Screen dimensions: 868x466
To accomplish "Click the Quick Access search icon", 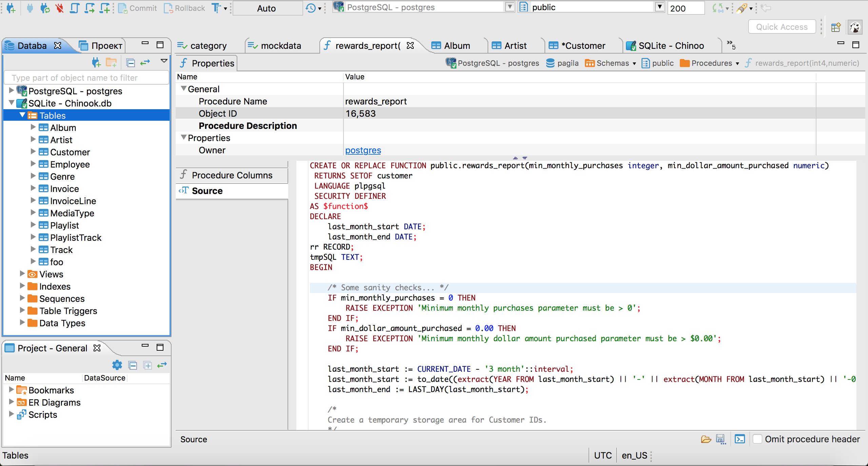I will pyautogui.click(x=782, y=26).
